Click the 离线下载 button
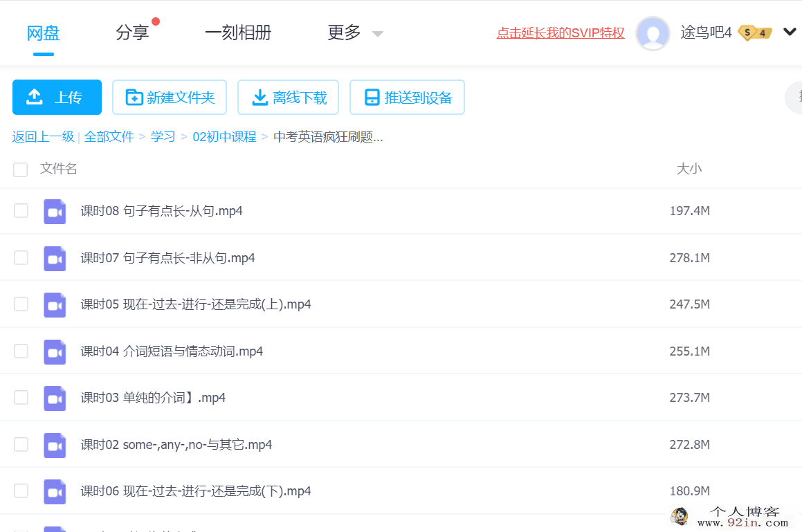This screenshot has width=802, height=532. point(288,97)
